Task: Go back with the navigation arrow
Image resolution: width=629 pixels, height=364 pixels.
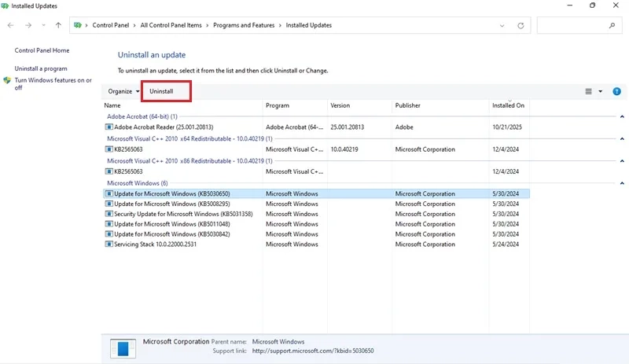Action: [x=11, y=25]
